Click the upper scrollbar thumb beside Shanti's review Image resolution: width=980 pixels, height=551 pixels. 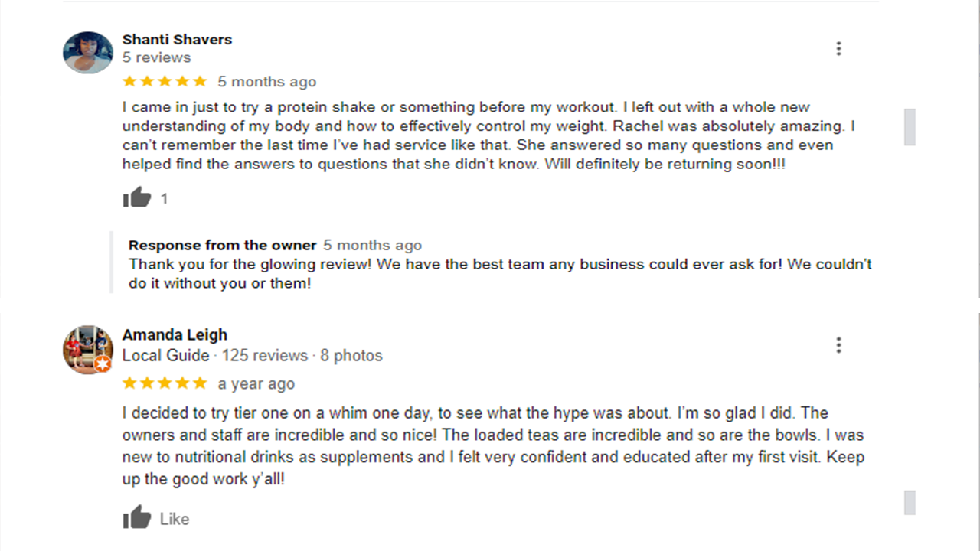pyautogui.click(x=910, y=127)
